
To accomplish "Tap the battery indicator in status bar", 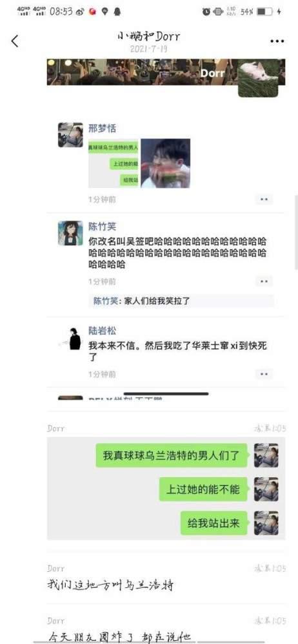I will tap(264, 12).
